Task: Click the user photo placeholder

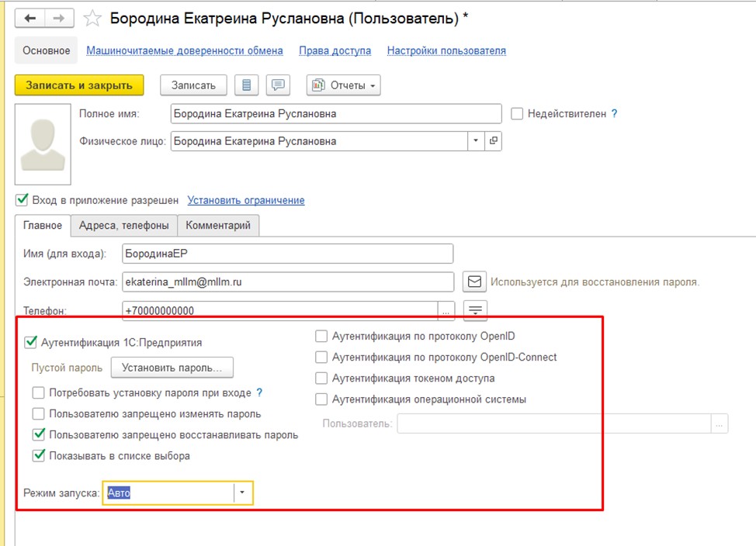Action: [43, 144]
